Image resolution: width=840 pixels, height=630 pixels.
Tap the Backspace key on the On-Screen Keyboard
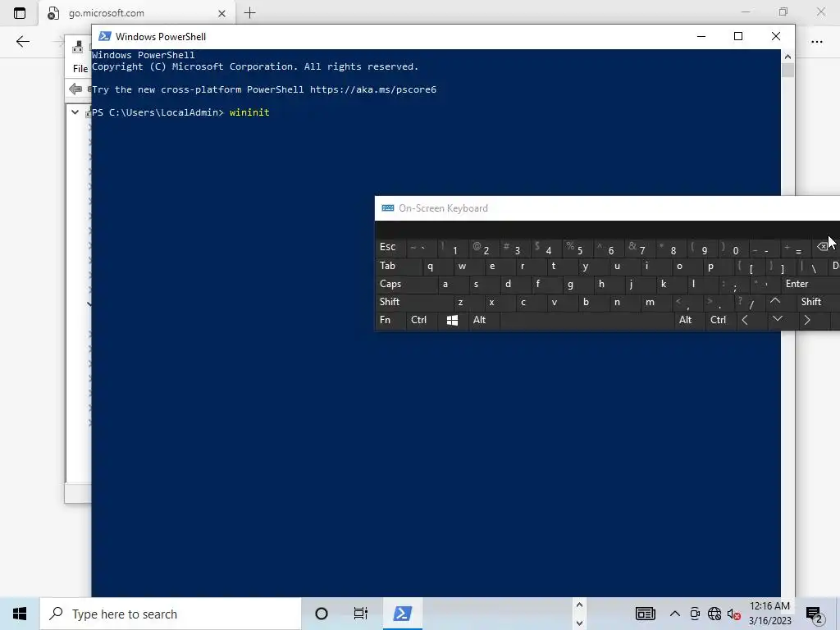(x=822, y=246)
